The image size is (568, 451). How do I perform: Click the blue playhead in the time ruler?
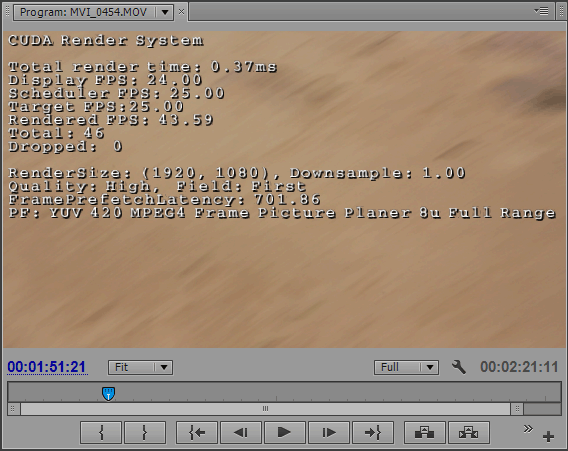pos(108,393)
